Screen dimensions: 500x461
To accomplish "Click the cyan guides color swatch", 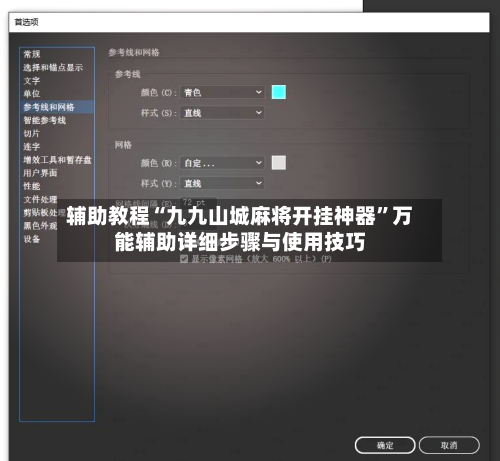I will (x=279, y=92).
